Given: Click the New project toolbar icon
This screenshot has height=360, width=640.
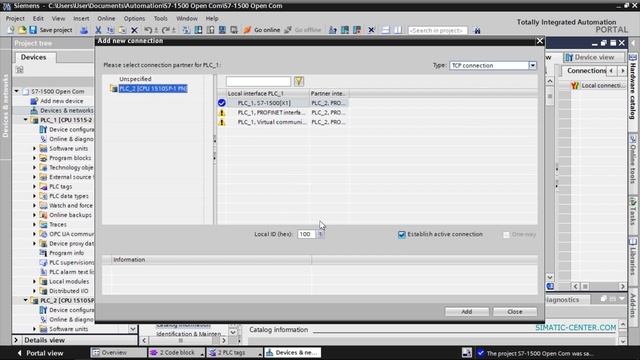Looking at the screenshot, I should click(x=11, y=30).
